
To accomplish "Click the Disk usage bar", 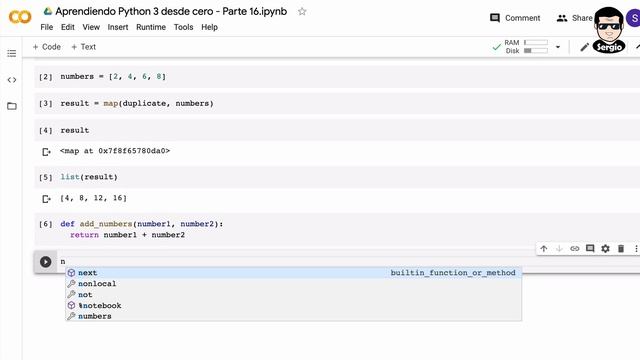I will coord(536,51).
